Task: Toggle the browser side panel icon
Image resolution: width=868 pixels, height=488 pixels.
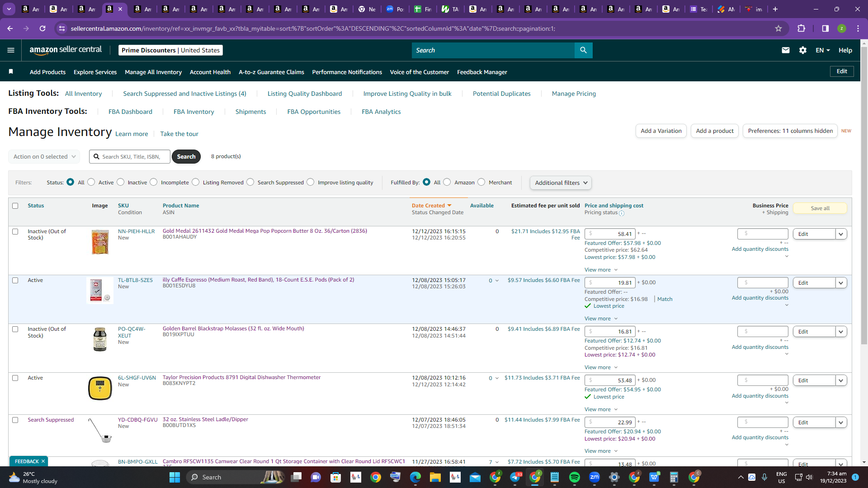Action: click(x=825, y=28)
